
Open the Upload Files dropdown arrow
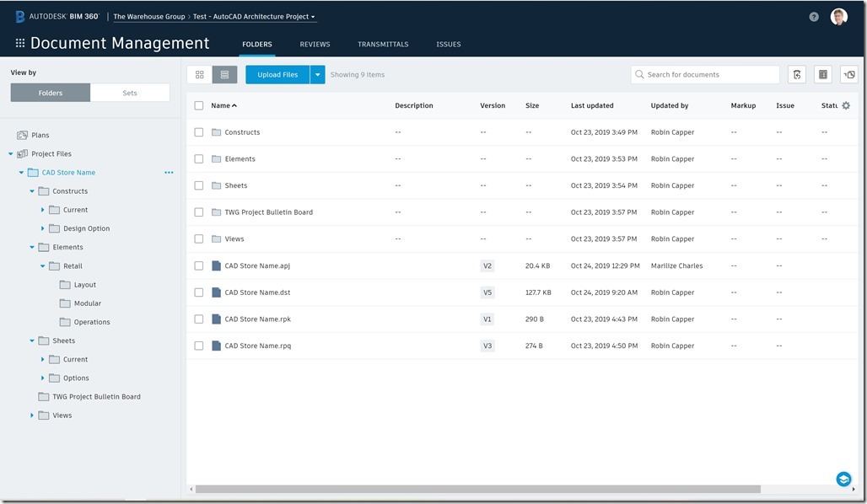(318, 75)
